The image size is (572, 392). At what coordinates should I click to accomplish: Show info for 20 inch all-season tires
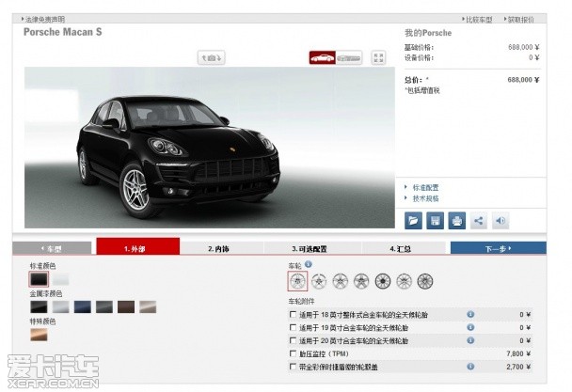coord(470,340)
